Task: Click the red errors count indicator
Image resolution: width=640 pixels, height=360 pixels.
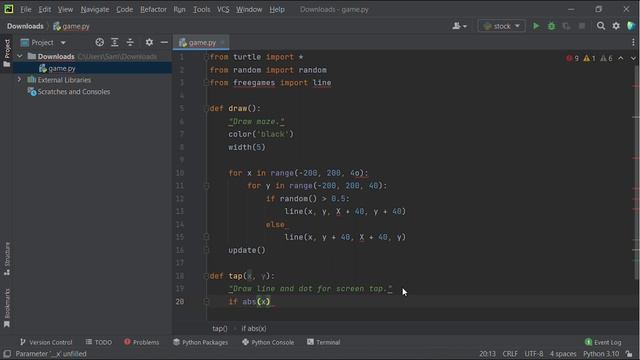Action: [x=572, y=58]
